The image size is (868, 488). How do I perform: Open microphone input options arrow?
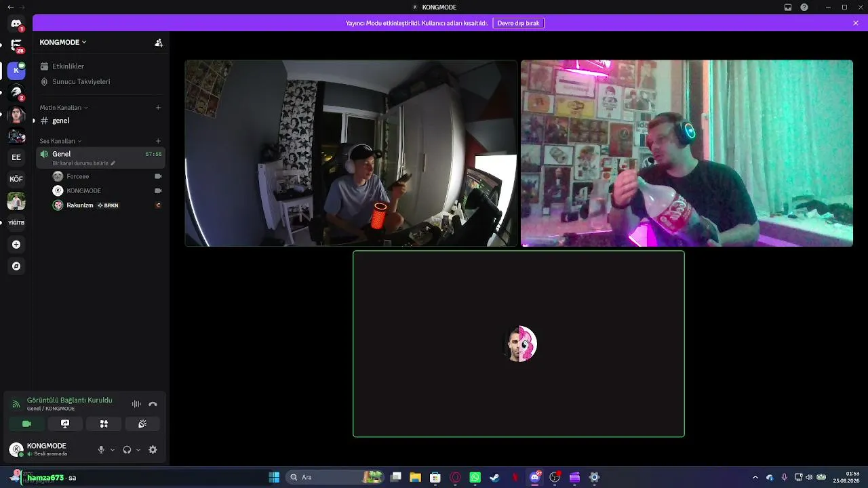click(x=113, y=449)
